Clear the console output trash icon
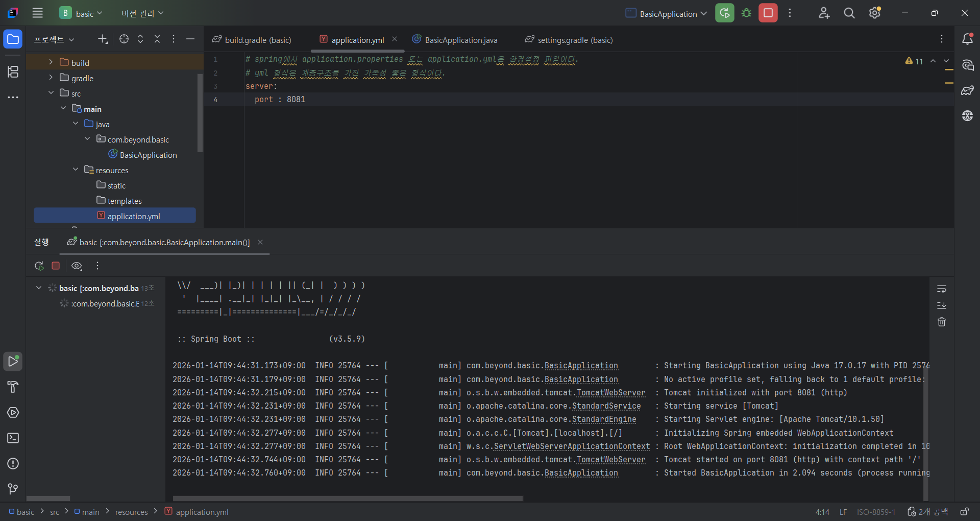The image size is (980, 521). click(x=942, y=322)
